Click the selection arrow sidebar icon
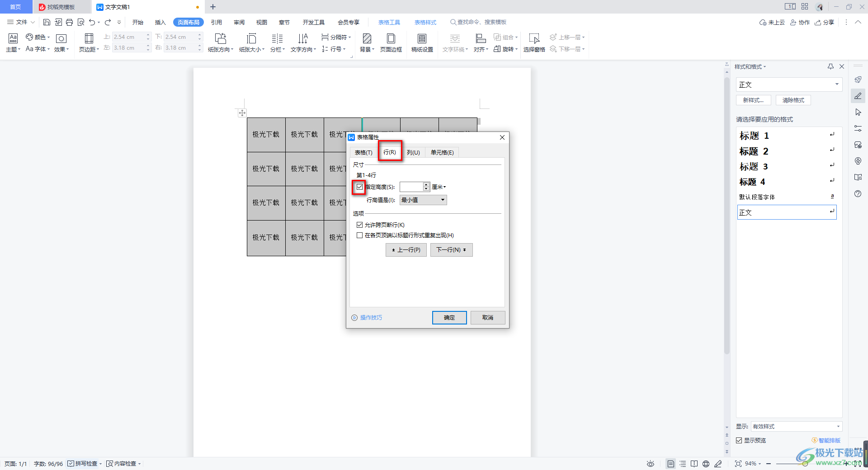 coord(858,112)
